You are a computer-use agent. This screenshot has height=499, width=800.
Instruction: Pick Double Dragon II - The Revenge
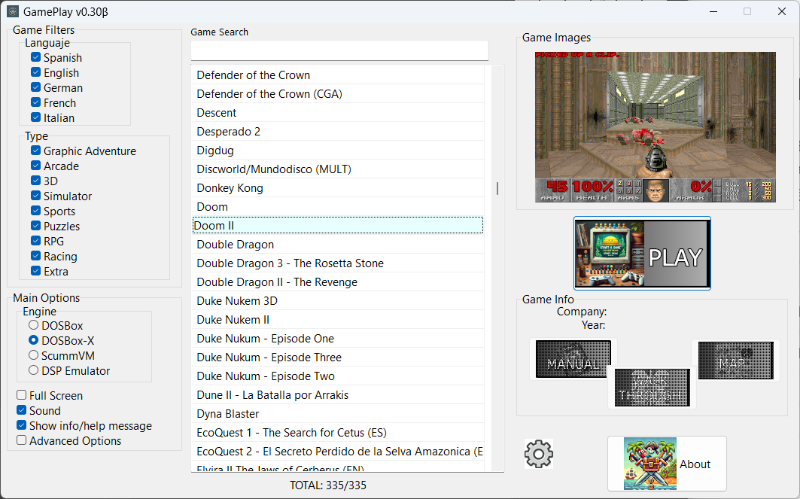[275, 282]
